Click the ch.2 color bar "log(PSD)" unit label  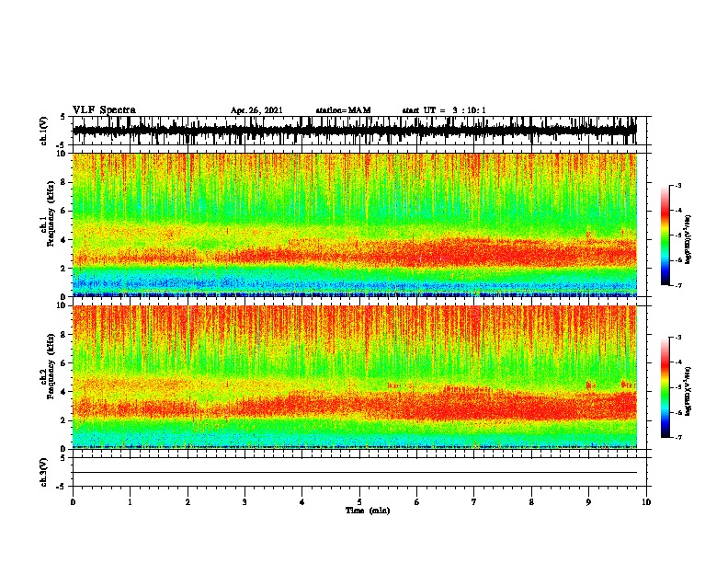pyautogui.click(x=688, y=391)
